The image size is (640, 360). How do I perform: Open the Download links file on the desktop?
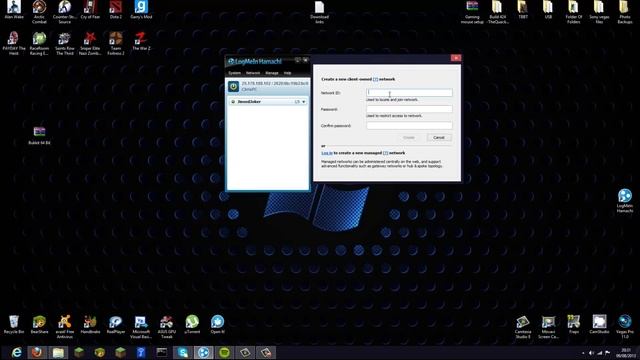point(319,11)
